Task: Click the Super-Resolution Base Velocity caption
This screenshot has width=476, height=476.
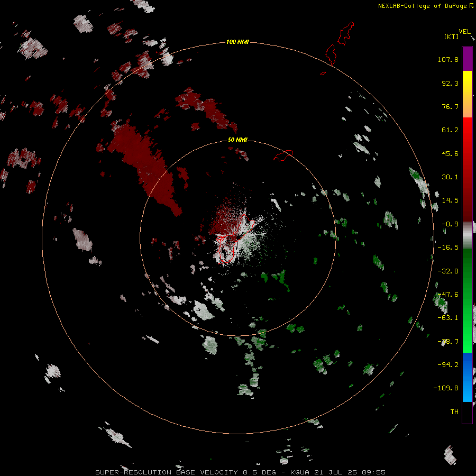Action: click(x=240, y=472)
